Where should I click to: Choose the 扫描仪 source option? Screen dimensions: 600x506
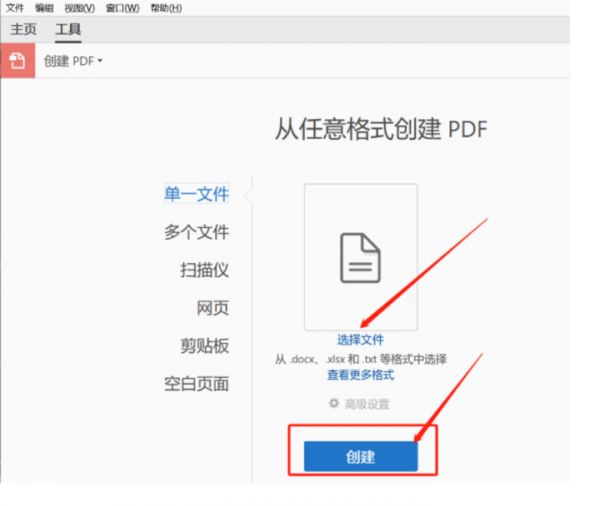coord(204,270)
